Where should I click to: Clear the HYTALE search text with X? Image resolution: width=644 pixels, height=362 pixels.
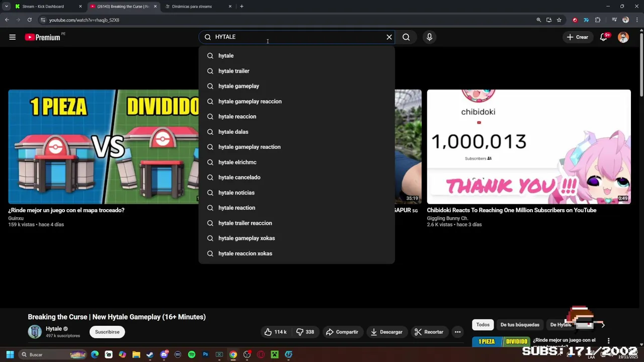[389, 37]
